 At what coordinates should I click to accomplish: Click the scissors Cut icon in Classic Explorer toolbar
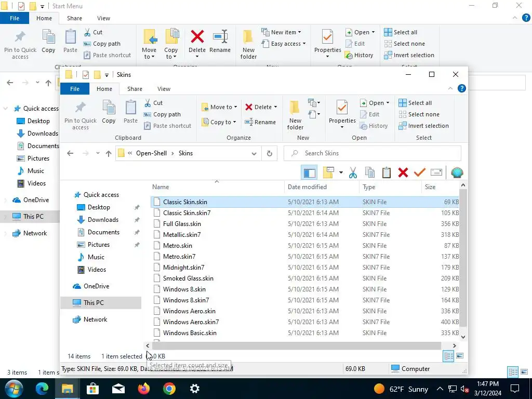pyautogui.click(x=353, y=172)
